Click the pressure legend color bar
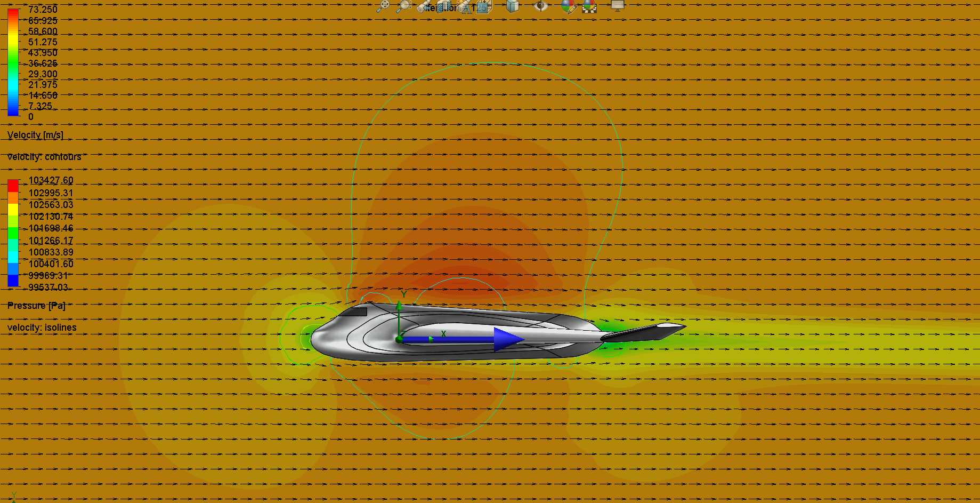The image size is (980, 503). pyautogui.click(x=13, y=233)
